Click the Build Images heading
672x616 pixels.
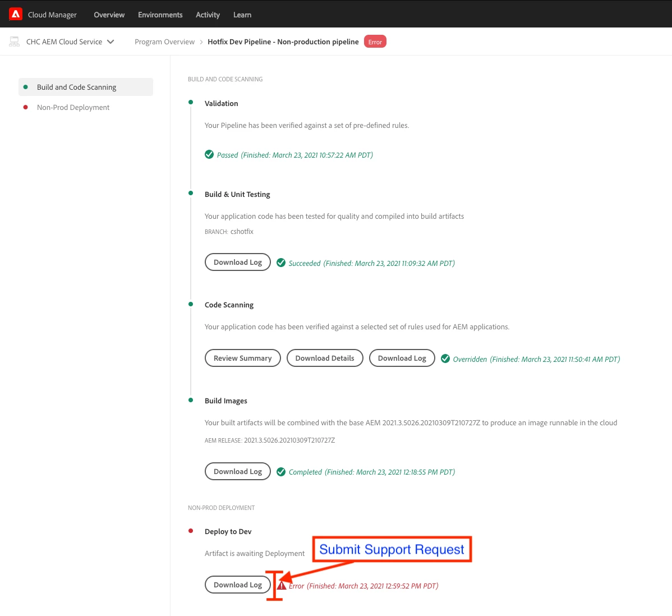coord(226,401)
